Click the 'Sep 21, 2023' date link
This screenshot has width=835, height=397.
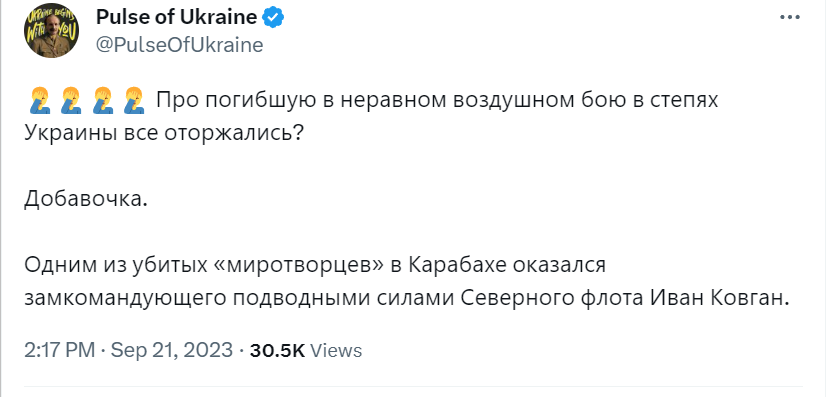point(171,350)
